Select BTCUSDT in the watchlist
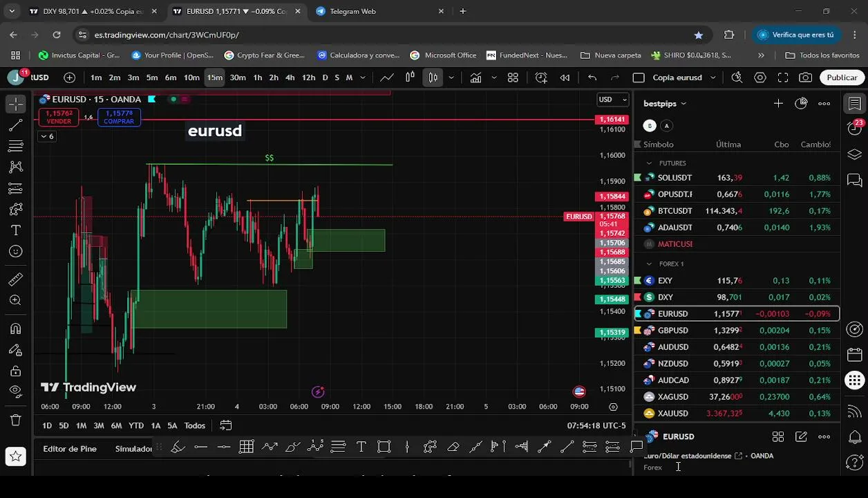 pos(737,211)
